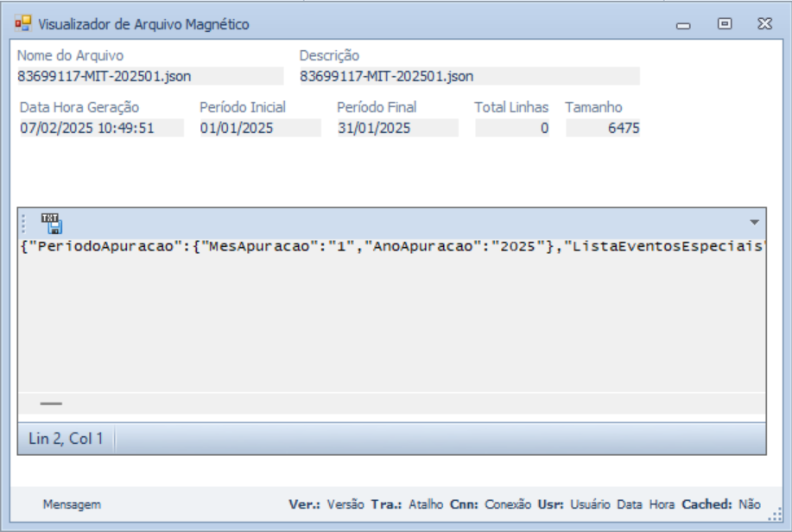792x532 pixels.
Task: Click the Período Inicial field 01/01/2025
Action: (260, 128)
